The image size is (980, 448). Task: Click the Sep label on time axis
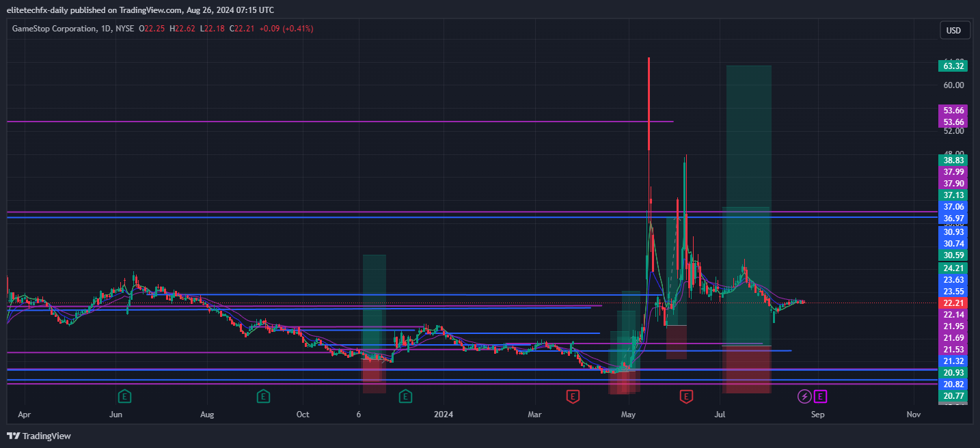(x=818, y=415)
